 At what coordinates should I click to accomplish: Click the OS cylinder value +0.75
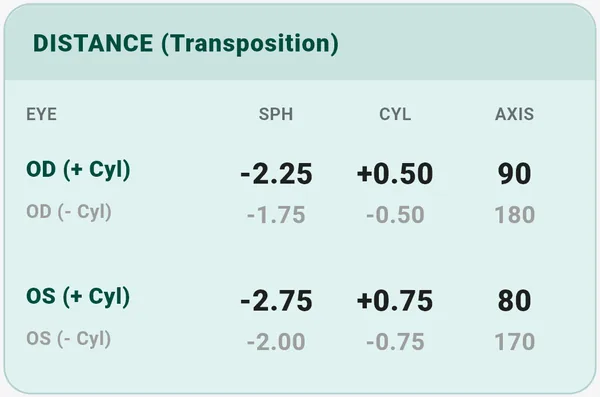click(x=395, y=301)
